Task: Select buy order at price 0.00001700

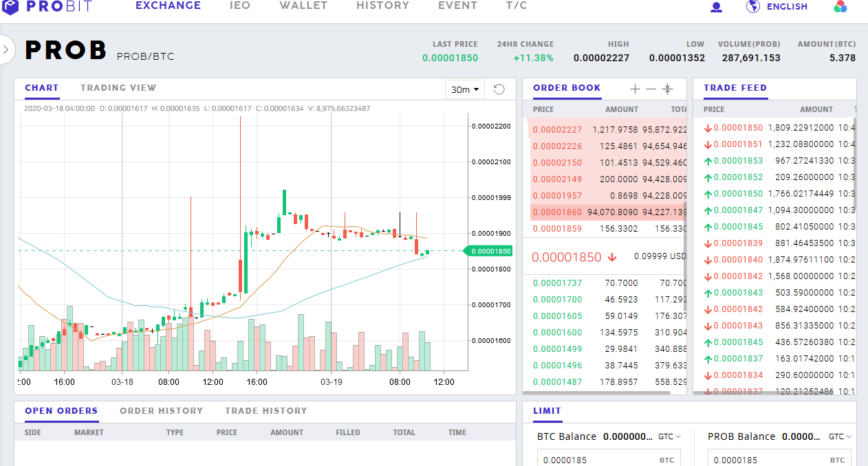Action: (x=607, y=299)
